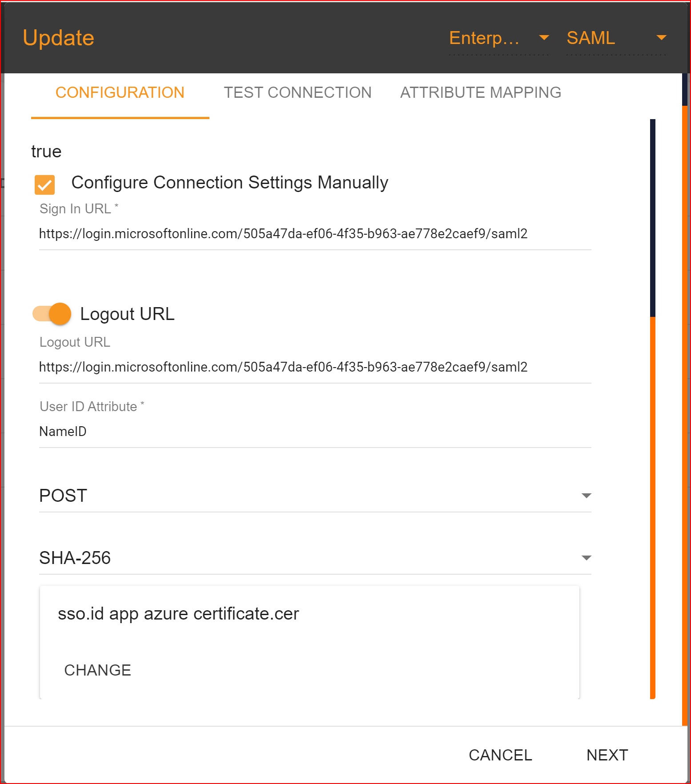Click the sso.id app azure certificate.cer file name
This screenshot has width=691, height=784.
(178, 614)
